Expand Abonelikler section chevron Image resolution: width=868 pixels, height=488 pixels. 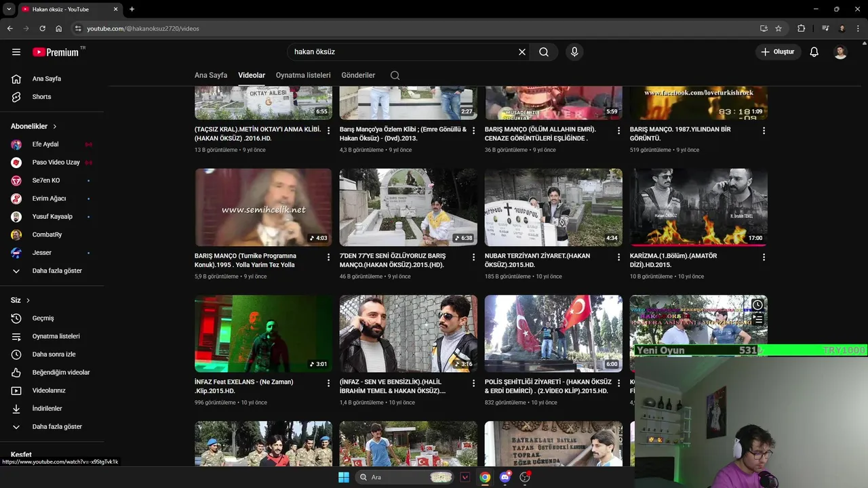pos(55,126)
